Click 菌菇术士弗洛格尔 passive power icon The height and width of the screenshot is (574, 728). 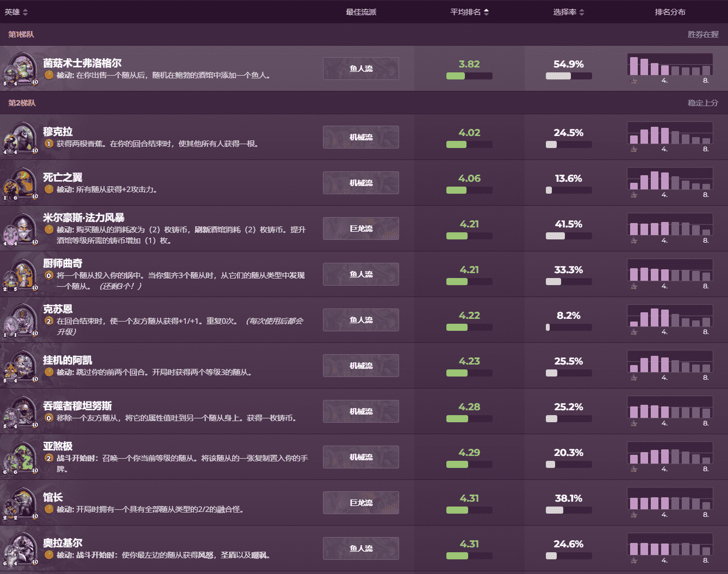click(49, 75)
